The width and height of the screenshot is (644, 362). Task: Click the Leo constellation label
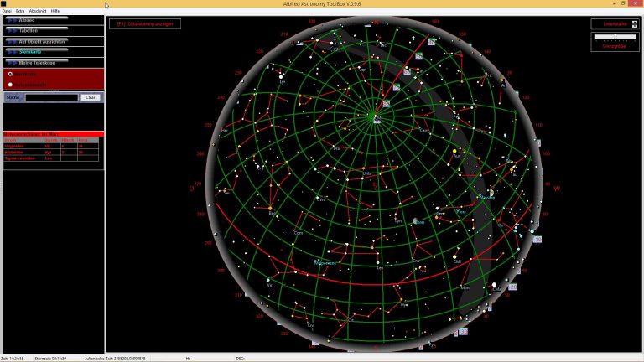pos(381,268)
